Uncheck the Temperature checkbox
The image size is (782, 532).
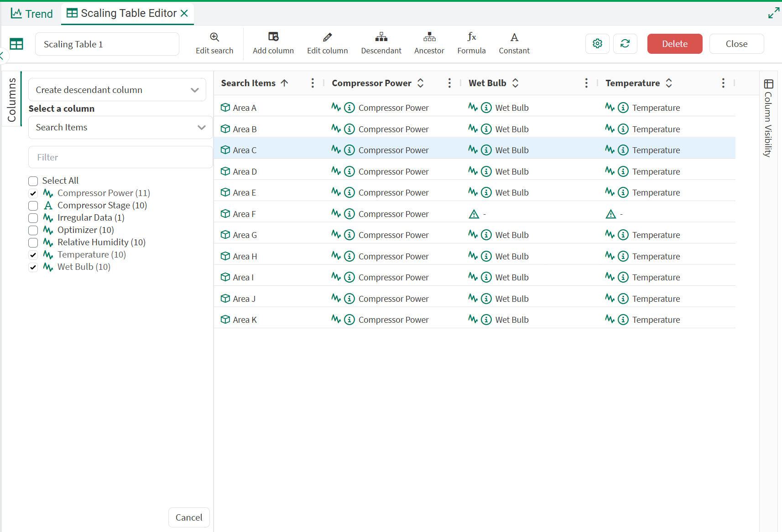[x=33, y=255]
